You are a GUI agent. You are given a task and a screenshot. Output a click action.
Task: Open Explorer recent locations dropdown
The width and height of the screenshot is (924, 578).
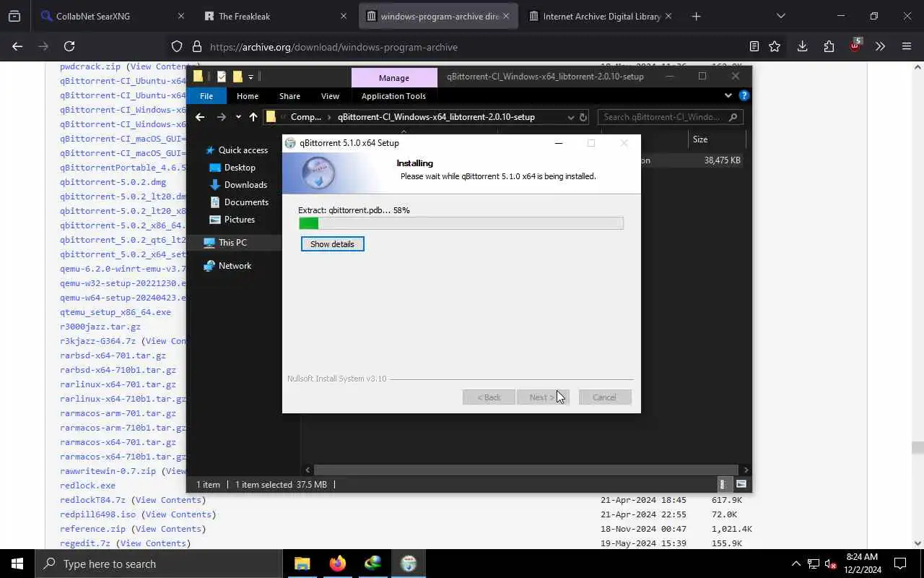[x=238, y=117]
